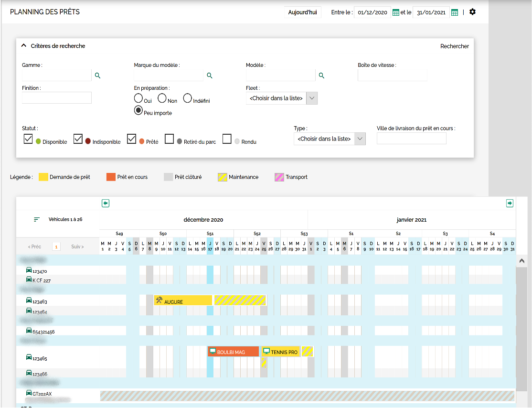Click car icon for vehicle 123463
This screenshot has height=408, width=532.
[29, 300]
